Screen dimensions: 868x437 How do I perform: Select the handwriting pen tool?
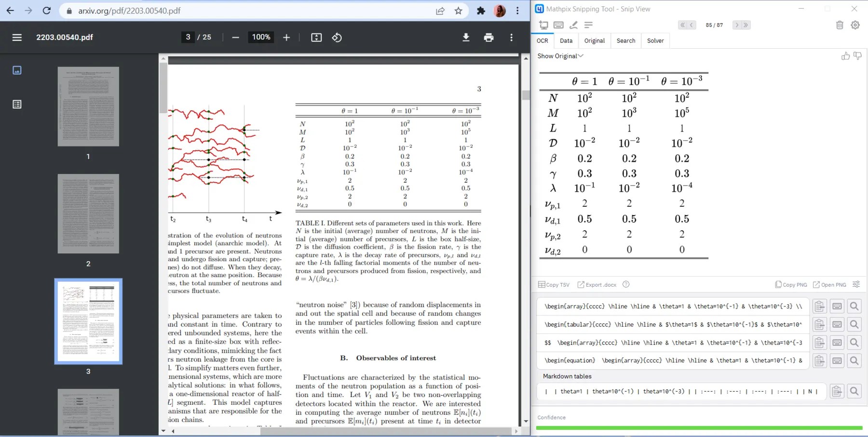tap(574, 25)
